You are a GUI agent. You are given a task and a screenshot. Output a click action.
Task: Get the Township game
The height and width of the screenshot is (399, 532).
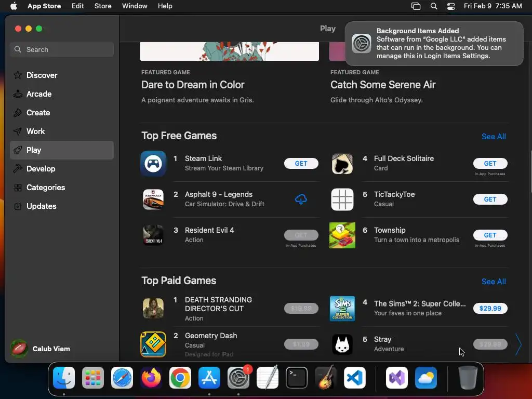coord(490,235)
